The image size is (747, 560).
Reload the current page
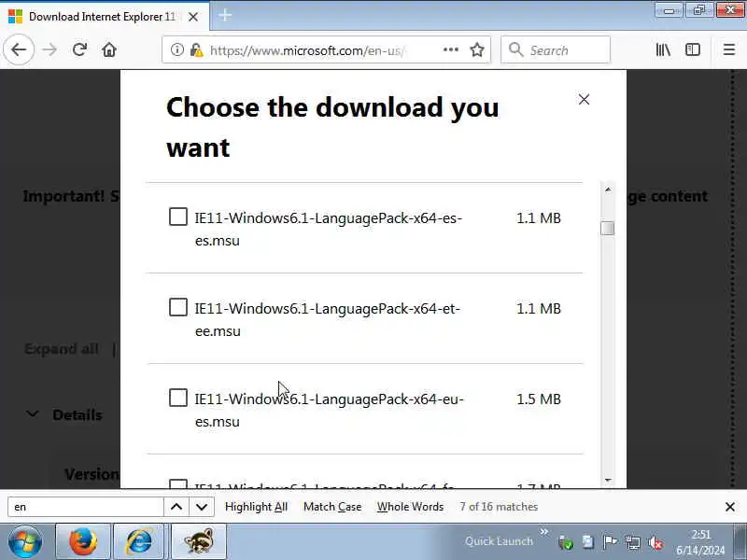(x=79, y=49)
